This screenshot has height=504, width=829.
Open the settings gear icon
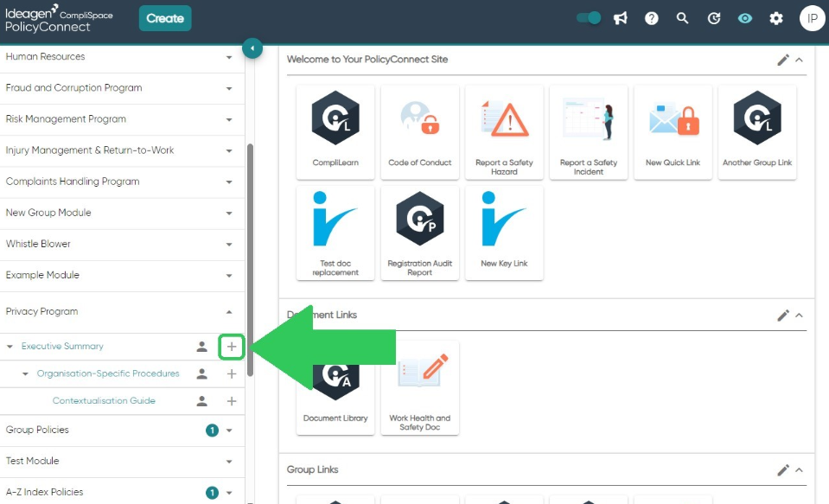click(x=776, y=18)
